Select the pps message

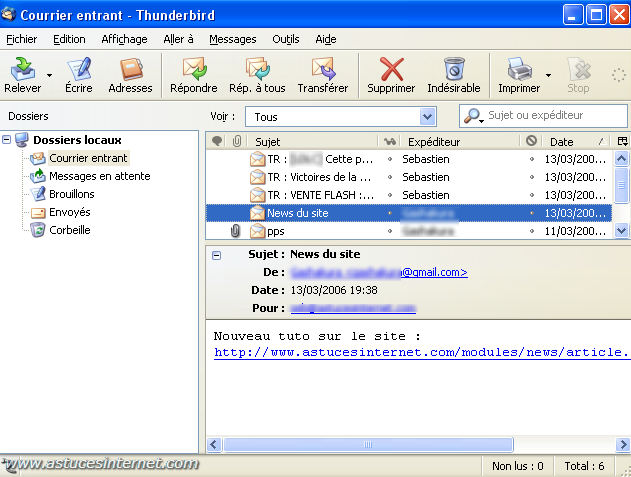[409, 231]
